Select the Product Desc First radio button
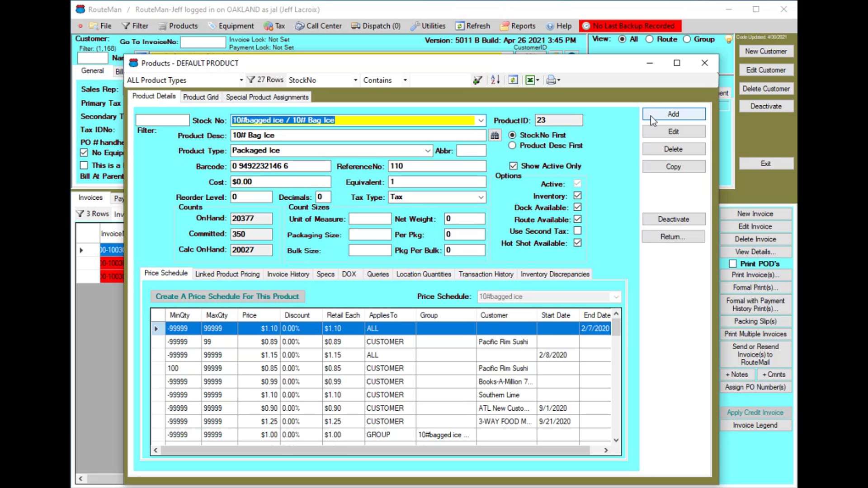Image resolution: width=868 pixels, height=488 pixels. click(x=512, y=145)
